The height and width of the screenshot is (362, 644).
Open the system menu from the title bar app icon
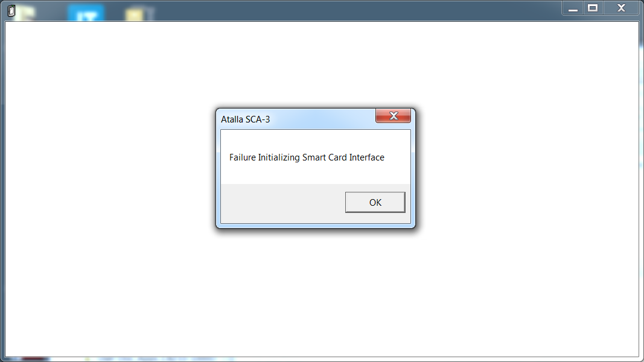point(11,11)
